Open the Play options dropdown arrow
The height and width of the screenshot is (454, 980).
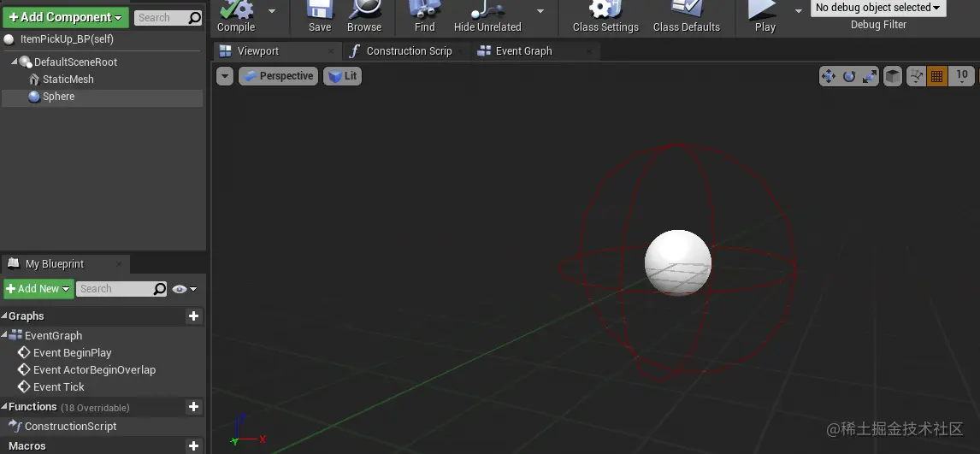click(798, 10)
